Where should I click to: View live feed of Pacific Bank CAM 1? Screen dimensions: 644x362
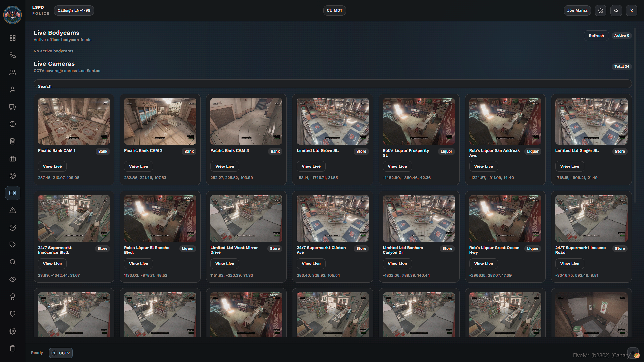click(x=52, y=166)
